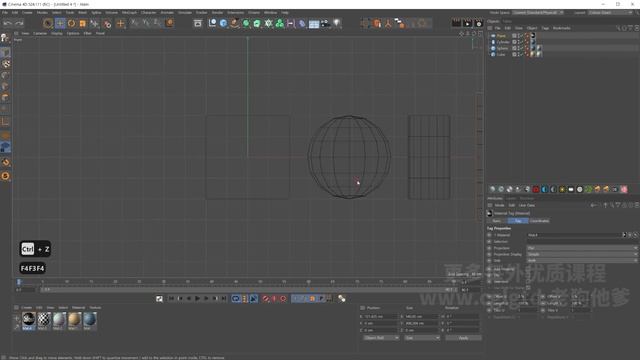Viewport: 640px width, 360px height.
Task: Click the orange S icon in left palette
Action: (6, 176)
